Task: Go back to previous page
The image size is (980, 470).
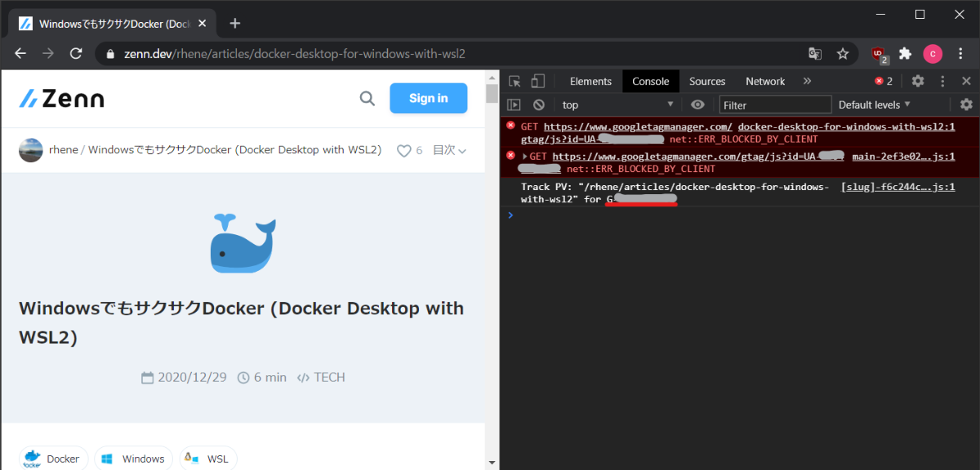Action: [x=20, y=53]
